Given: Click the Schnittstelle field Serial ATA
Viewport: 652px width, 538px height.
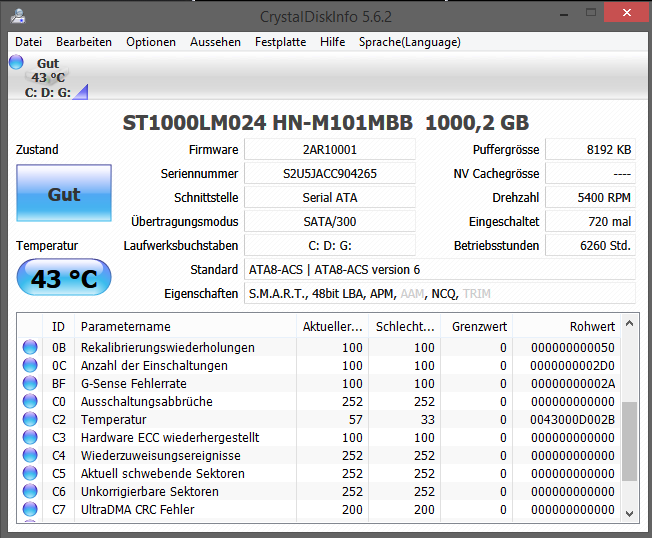Looking at the screenshot, I should coord(330,197).
